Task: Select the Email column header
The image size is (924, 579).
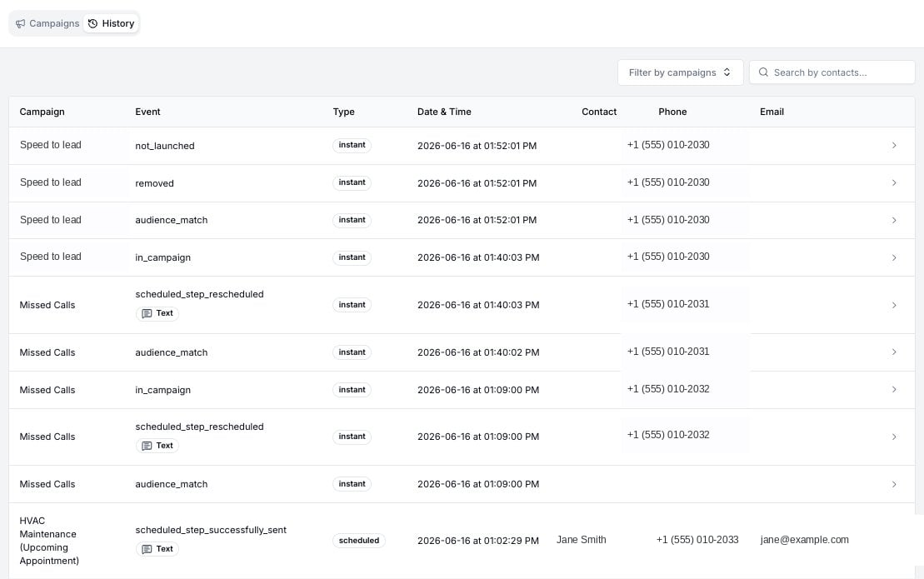Action: 772,112
